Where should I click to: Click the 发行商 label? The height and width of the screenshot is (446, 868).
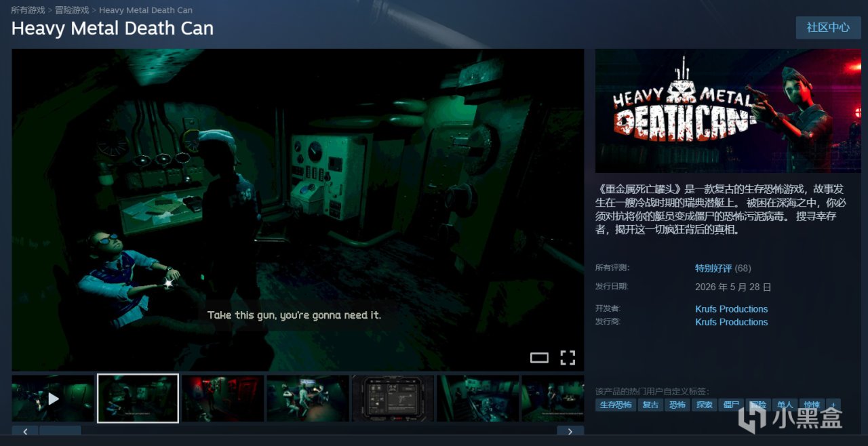pos(608,321)
